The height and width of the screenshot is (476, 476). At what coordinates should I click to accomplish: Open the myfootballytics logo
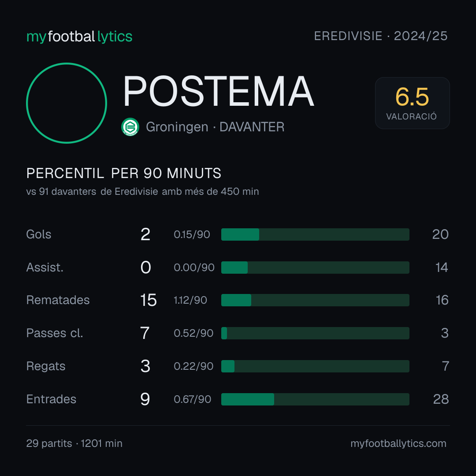click(x=79, y=37)
